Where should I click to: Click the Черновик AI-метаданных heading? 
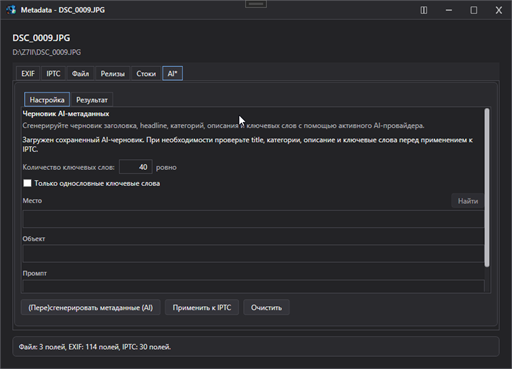pos(66,114)
